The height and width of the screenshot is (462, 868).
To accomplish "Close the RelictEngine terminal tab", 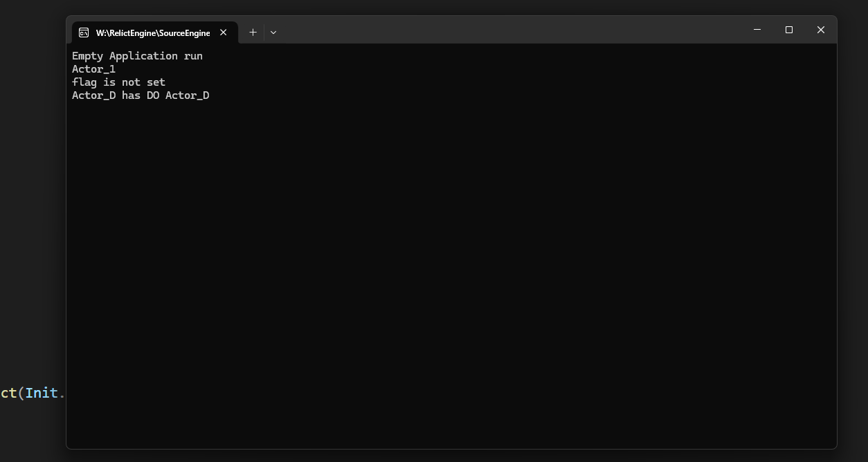I will click(224, 33).
